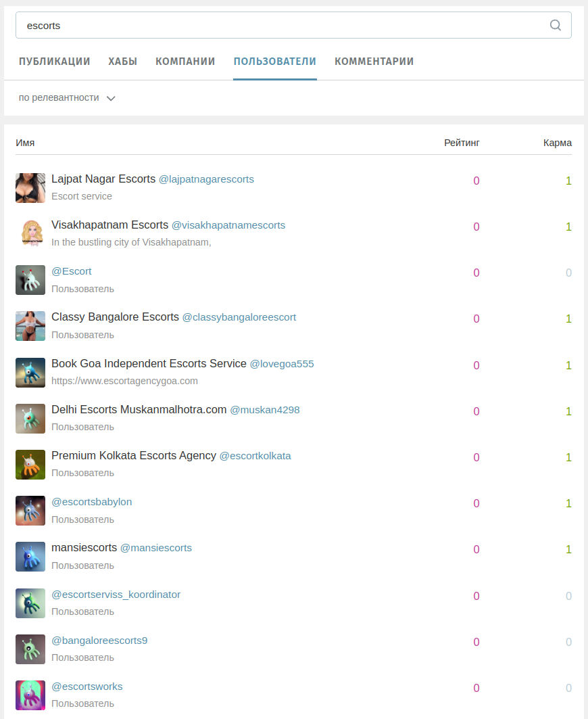The width and height of the screenshot is (588, 719).
Task: Click the chevron next to "по релевантности"
Action: click(111, 98)
